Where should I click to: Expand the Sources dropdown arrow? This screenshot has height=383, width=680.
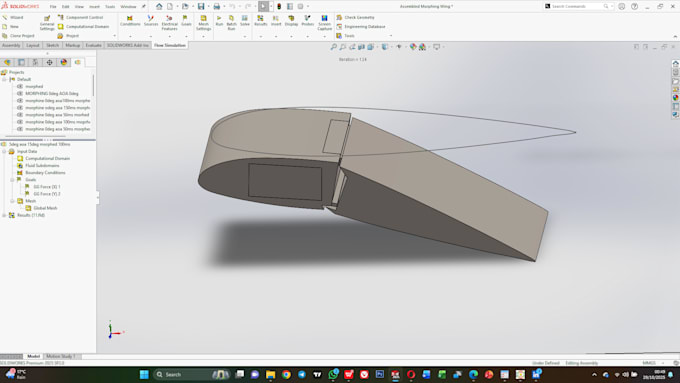pyautogui.click(x=151, y=36)
